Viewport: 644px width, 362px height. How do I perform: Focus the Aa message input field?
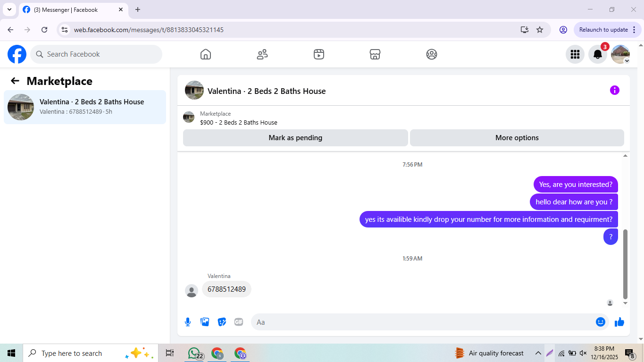point(422,322)
